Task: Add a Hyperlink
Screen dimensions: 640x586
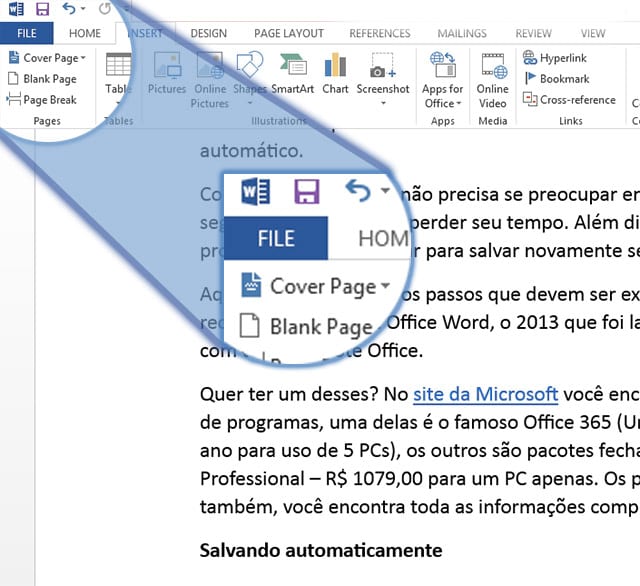Action: pos(555,58)
